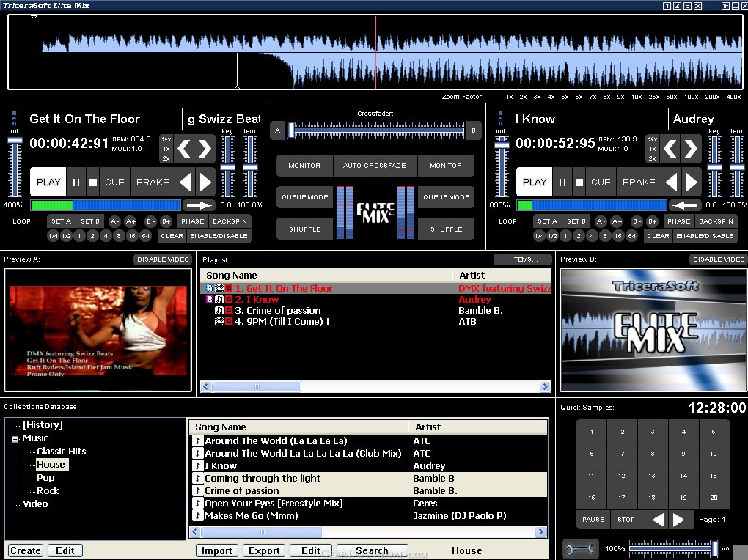Select the Classic Hits collection

pos(62,452)
